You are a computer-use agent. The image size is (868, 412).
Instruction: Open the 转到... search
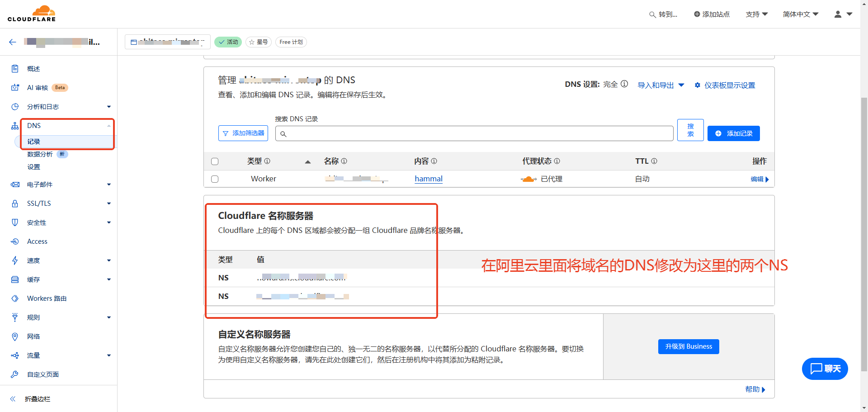pyautogui.click(x=663, y=14)
